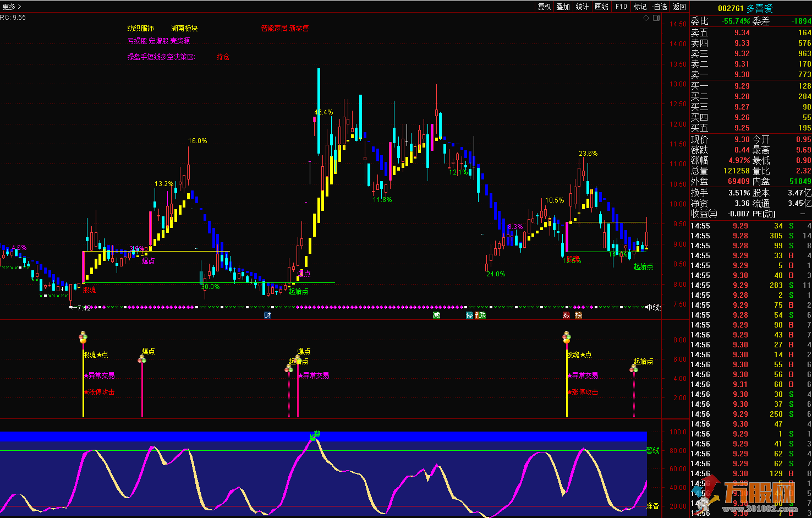The width and height of the screenshot is (812, 518).
Task: Click the 24.0% low label on chart
Action: (496, 274)
